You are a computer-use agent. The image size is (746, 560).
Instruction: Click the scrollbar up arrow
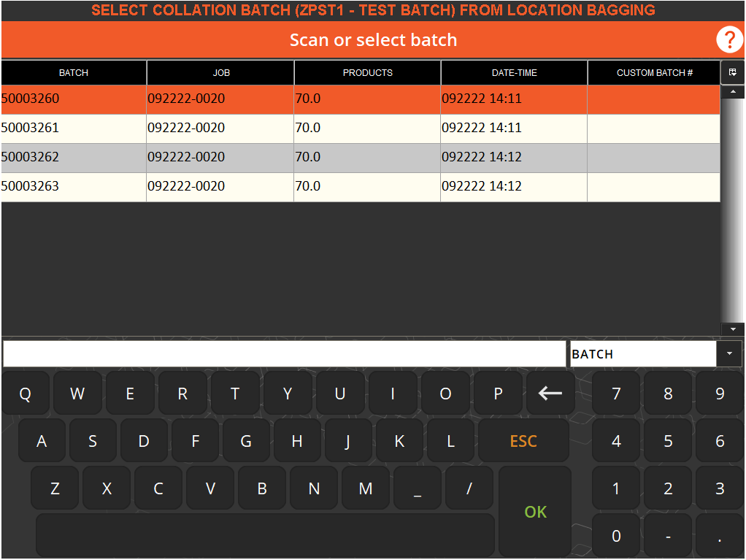[x=734, y=91]
